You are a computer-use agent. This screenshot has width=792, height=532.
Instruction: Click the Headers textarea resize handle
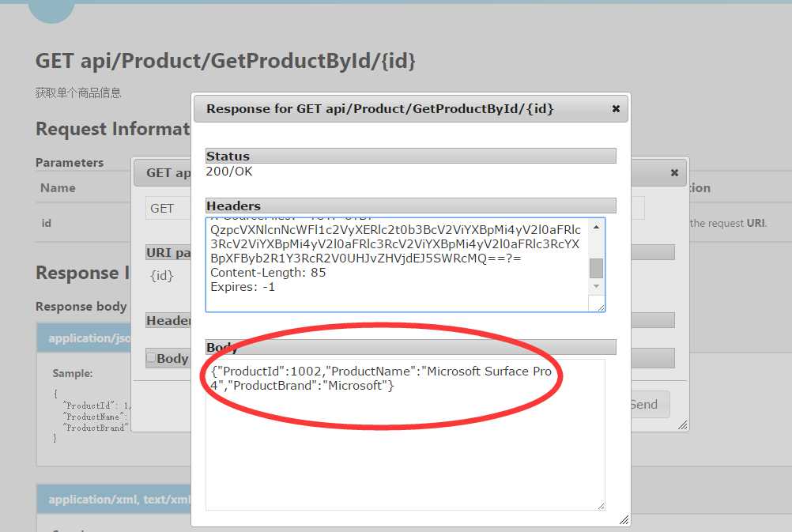601,308
